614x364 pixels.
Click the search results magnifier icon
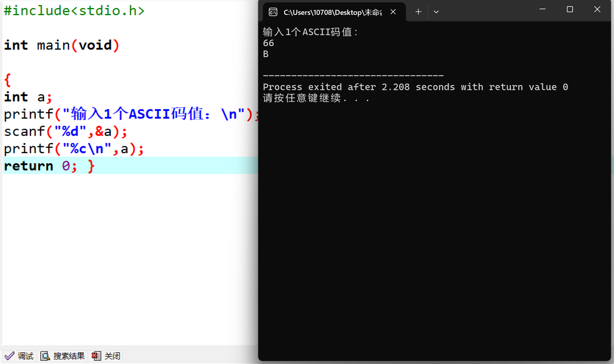coord(45,356)
